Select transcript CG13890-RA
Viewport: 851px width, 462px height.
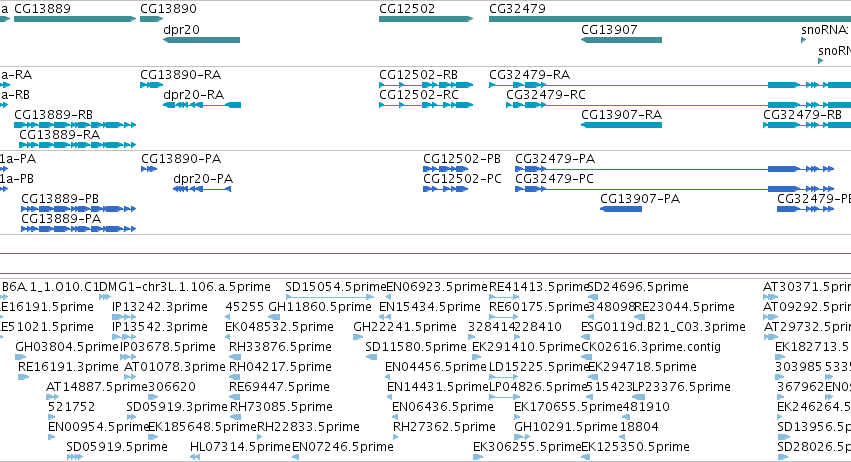(x=180, y=75)
